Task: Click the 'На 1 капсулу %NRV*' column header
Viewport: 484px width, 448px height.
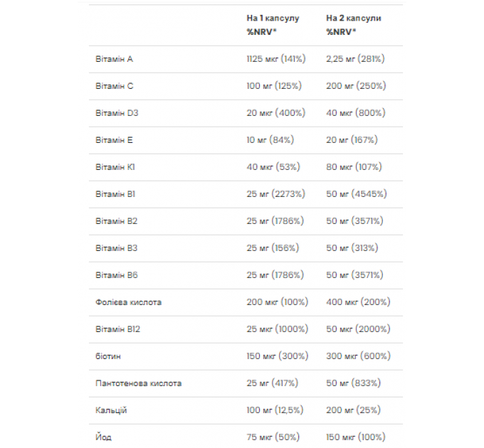Action: click(x=273, y=25)
